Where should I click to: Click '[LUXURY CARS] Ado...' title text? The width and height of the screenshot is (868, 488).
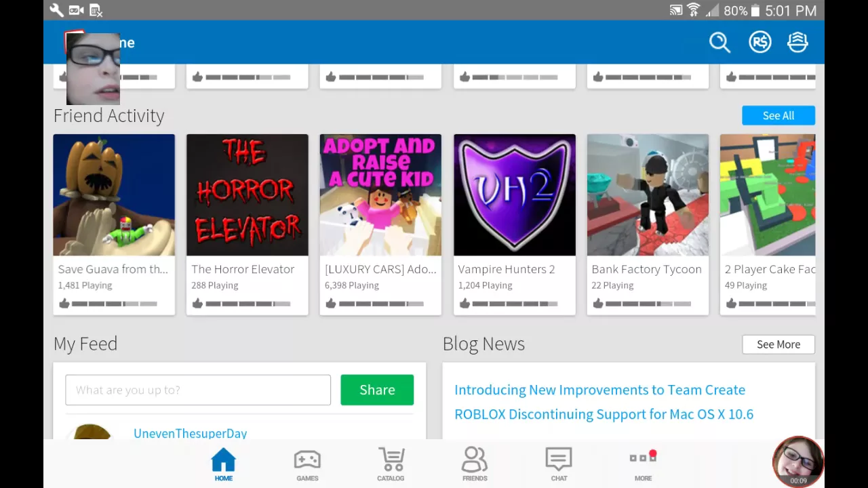[x=380, y=269]
